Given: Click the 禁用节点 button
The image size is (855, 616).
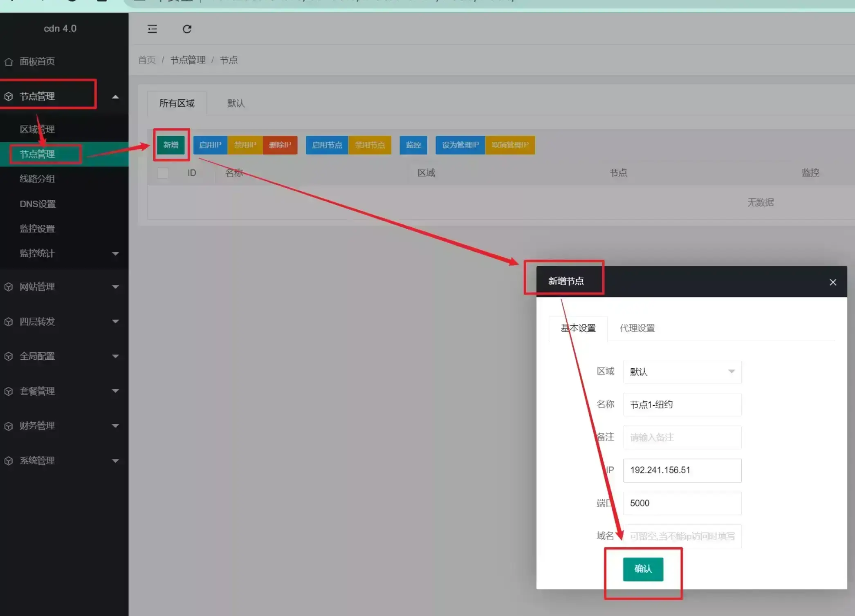Looking at the screenshot, I should [x=370, y=145].
